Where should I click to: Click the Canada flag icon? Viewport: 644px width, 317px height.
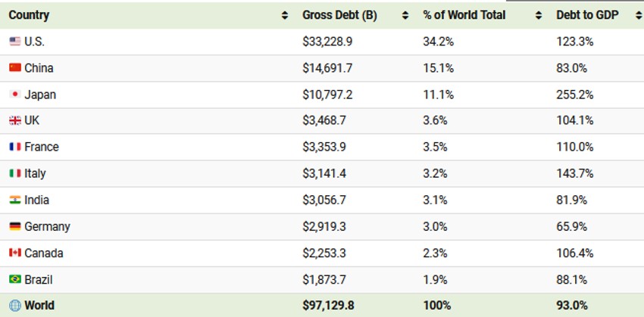point(15,253)
